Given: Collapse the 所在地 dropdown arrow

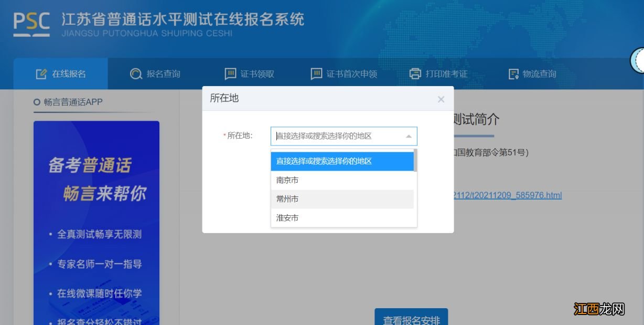Looking at the screenshot, I should tap(409, 135).
